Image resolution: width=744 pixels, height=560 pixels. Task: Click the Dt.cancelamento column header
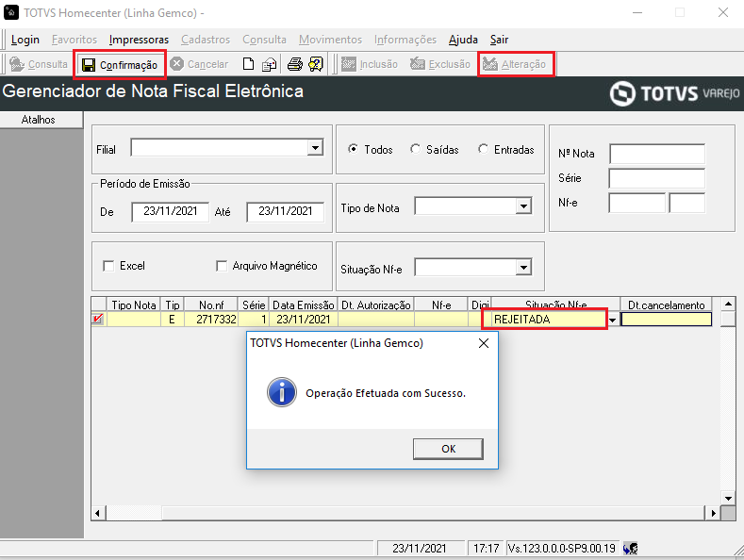[x=666, y=305]
